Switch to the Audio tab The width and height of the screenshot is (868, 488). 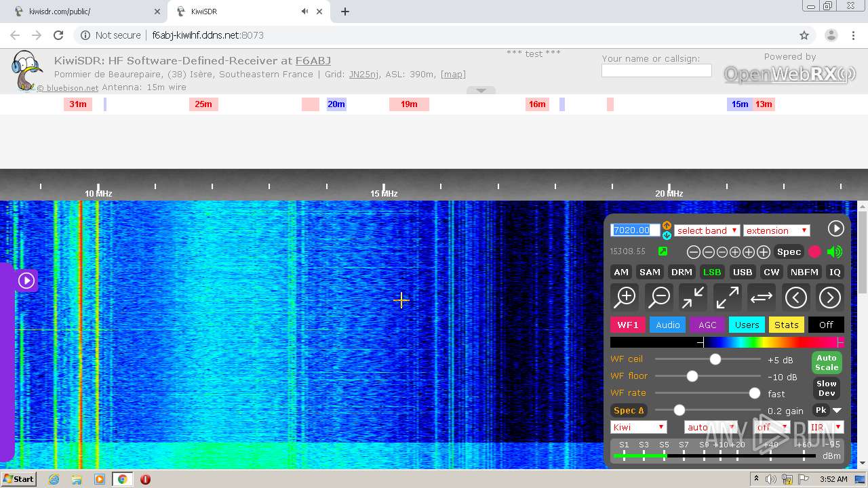coord(668,325)
